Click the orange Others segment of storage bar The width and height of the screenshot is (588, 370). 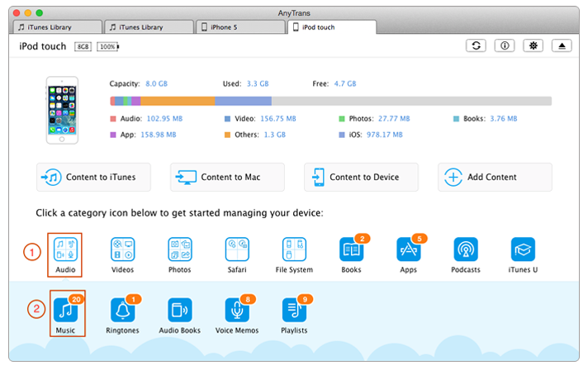[178, 101]
